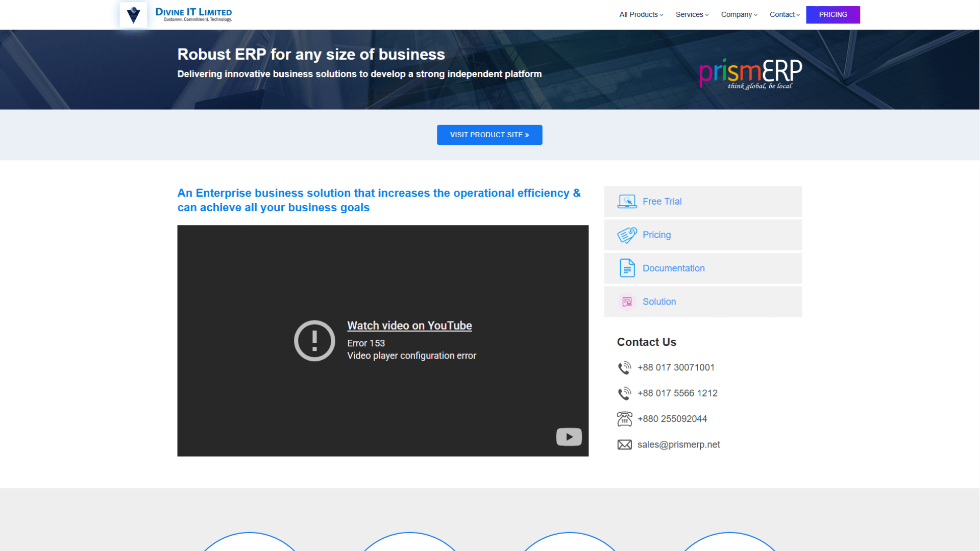Image resolution: width=980 pixels, height=551 pixels.
Task: Click the Divine IT Limited logo icon
Action: [x=133, y=15]
